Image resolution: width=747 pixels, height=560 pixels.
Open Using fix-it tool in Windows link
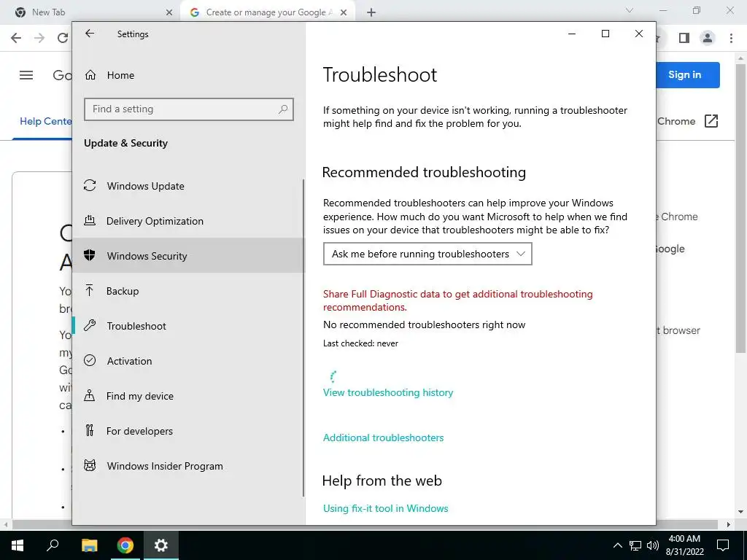tap(385, 508)
